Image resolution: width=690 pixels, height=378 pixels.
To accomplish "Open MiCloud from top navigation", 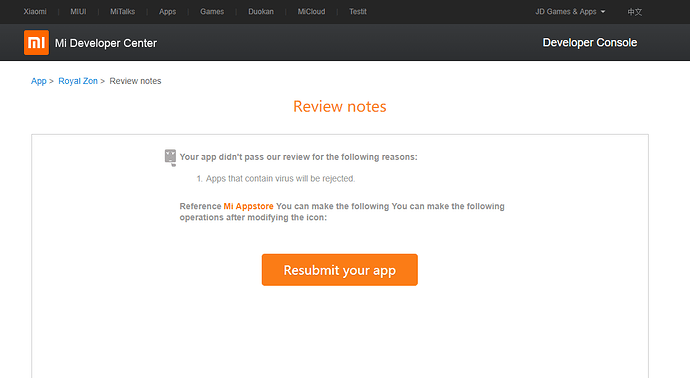I will 311,12.
